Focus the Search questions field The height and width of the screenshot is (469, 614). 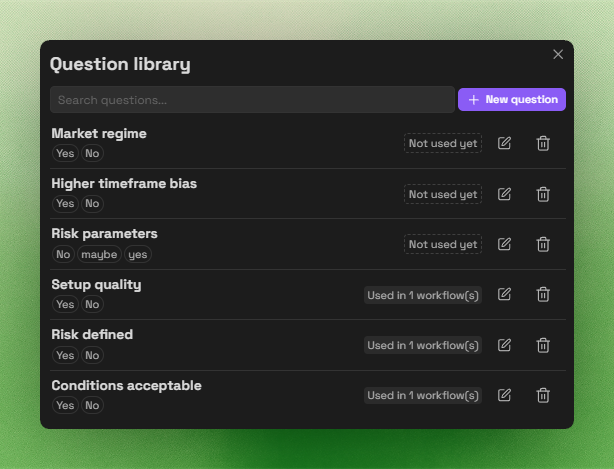pyautogui.click(x=252, y=100)
